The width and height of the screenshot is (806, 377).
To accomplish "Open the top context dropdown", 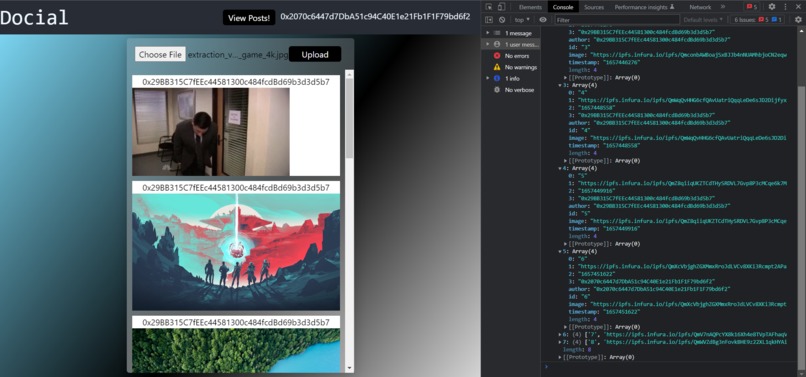I will (x=522, y=20).
